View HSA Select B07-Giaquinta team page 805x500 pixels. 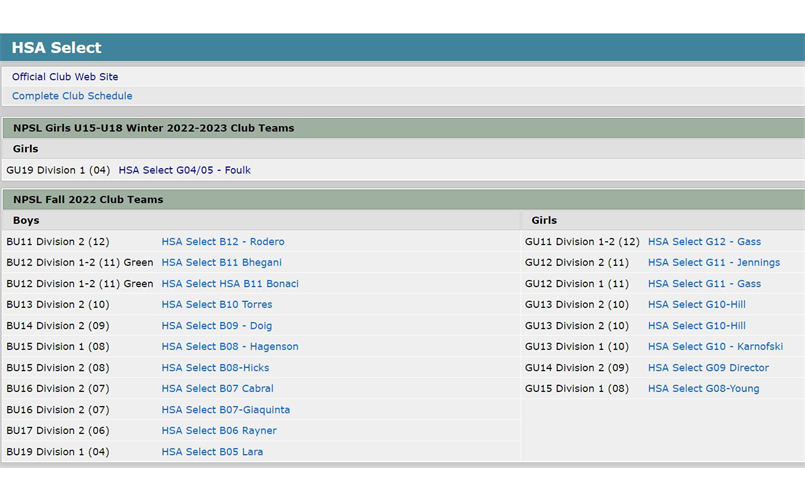[226, 410]
